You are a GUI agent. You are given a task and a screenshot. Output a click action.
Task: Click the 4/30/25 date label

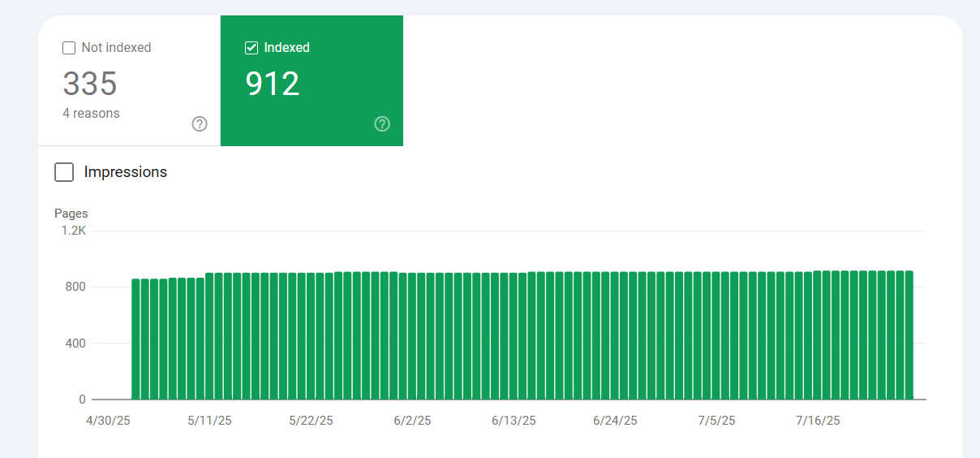click(x=108, y=421)
